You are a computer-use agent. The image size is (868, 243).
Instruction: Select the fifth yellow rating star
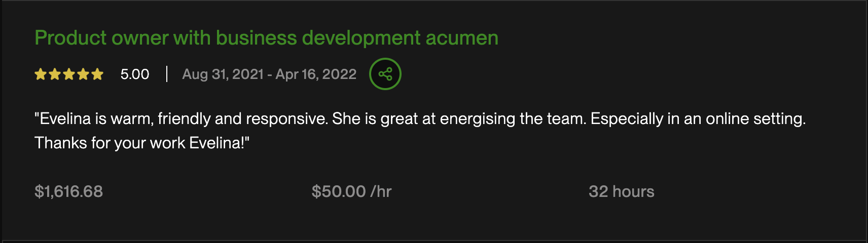click(x=97, y=75)
